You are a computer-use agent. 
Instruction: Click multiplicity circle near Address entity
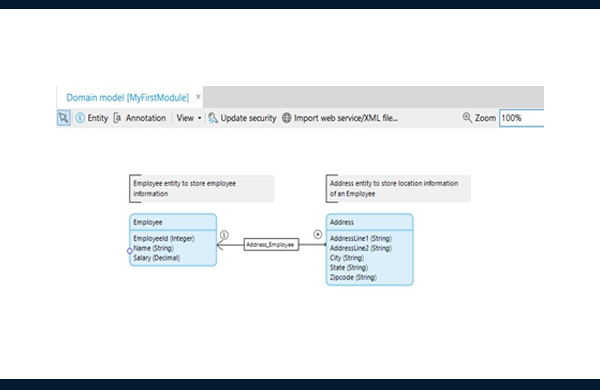318,234
